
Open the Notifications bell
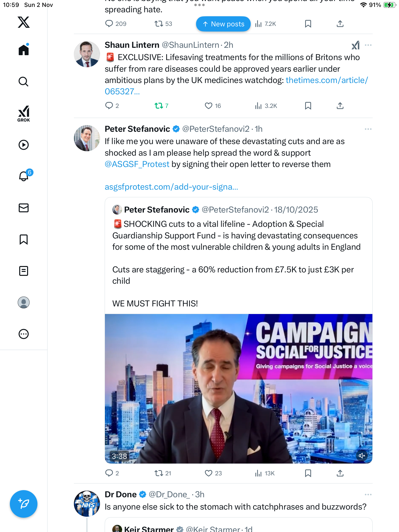point(24,176)
